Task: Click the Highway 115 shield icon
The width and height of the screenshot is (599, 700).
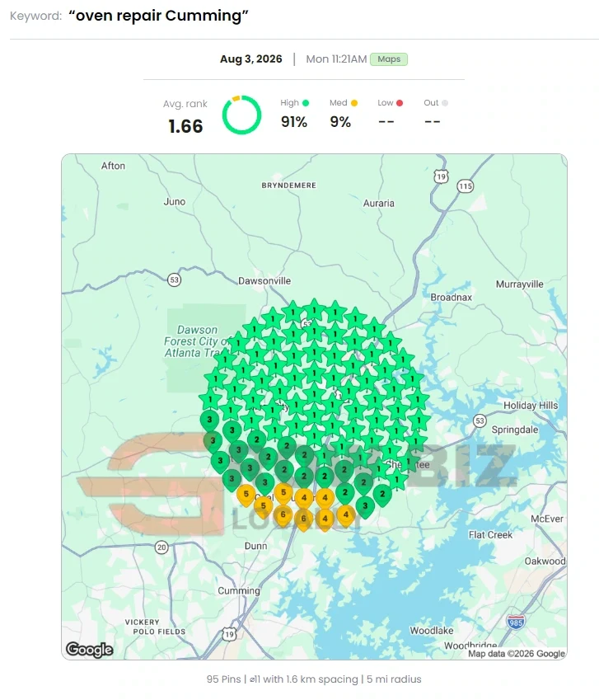Action: click(x=466, y=186)
